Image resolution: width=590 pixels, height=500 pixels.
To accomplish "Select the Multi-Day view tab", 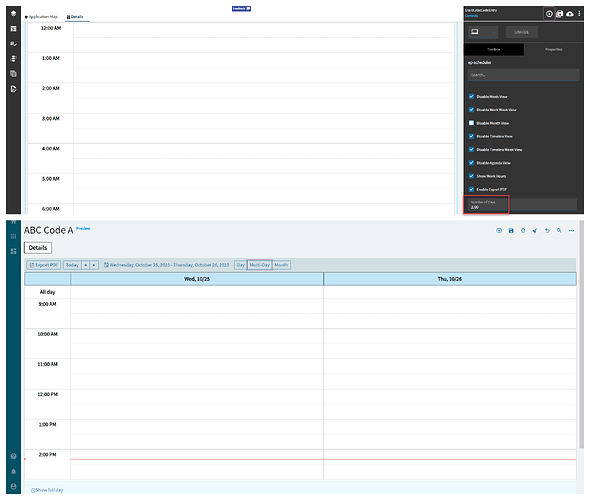I will click(260, 265).
